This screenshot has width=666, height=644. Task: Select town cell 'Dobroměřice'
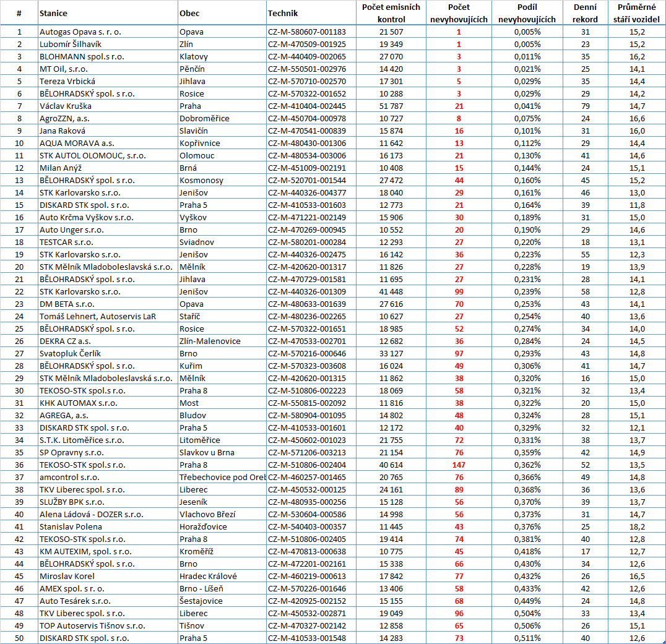pyautogui.click(x=222, y=118)
